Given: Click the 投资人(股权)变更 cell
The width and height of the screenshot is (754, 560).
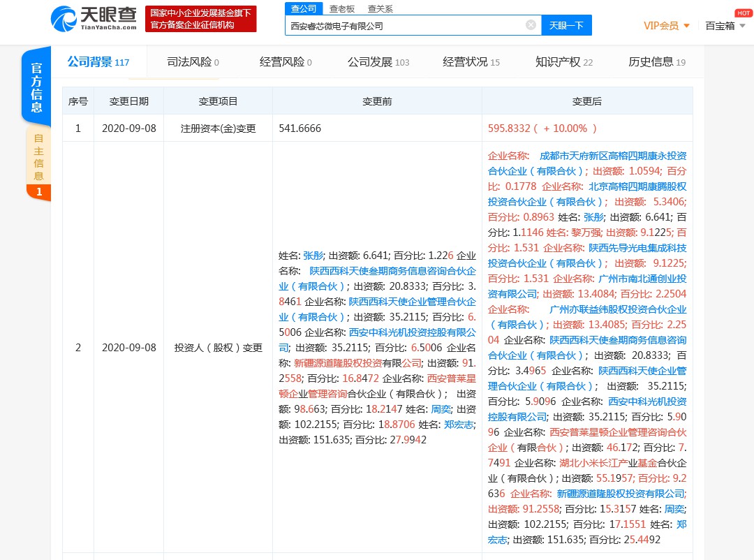Looking at the screenshot, I should pyautogui.click(x=219, y=347).
